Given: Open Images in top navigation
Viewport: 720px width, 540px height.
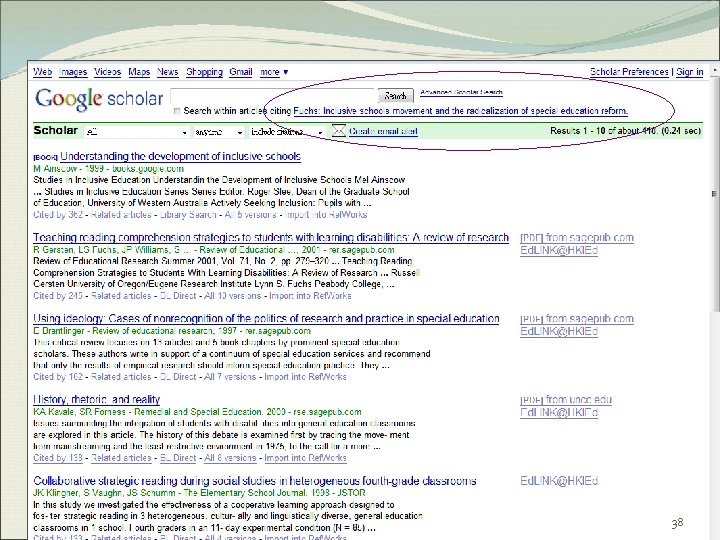Looking at the screenshot, I should (73, 72).
